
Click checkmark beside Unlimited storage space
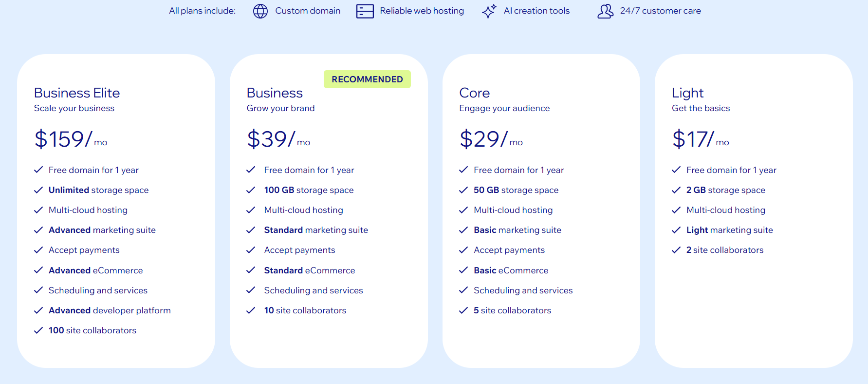(x=38, y=190)
